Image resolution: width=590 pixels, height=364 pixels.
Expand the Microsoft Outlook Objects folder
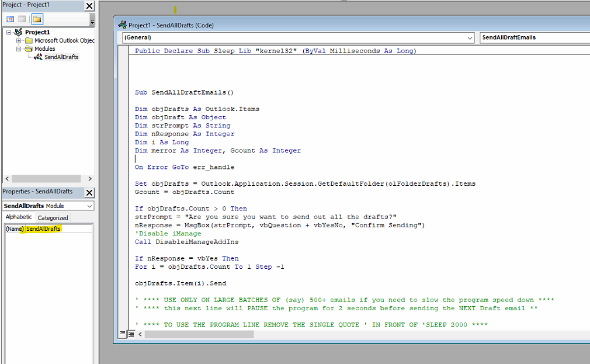coord(19,41)
